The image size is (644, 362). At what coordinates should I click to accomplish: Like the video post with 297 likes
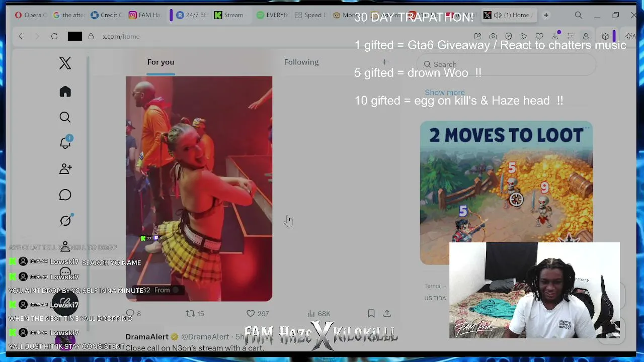click(x=257, y=313)
